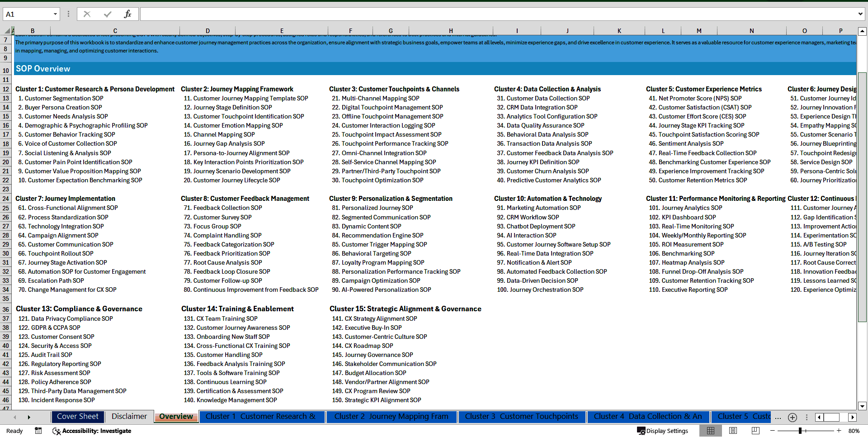Open the Disclaimer sheet tab
The height and width of the screenshot is (437, 868).
click(x=129, y=416)
